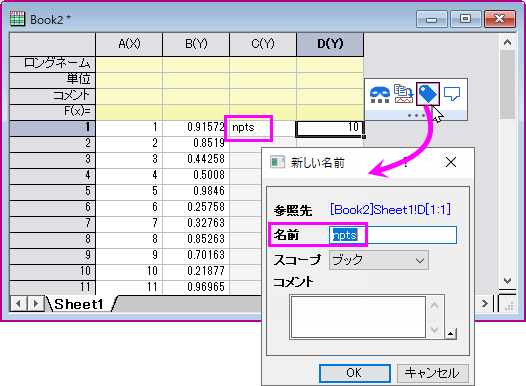Click the コメント row label in worksheet
This screenshot has width=526, height=386.
pos(53,96)
